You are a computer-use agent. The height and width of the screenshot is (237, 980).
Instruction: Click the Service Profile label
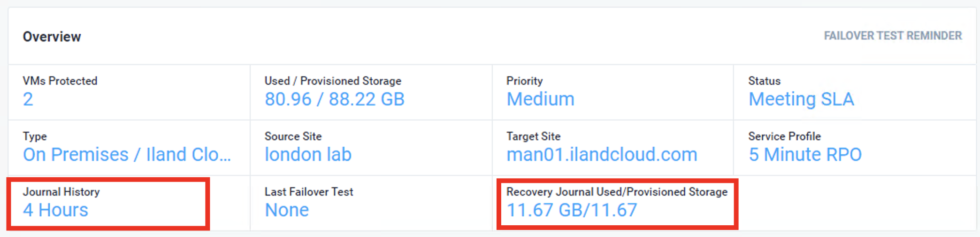(x=784, y=136)
